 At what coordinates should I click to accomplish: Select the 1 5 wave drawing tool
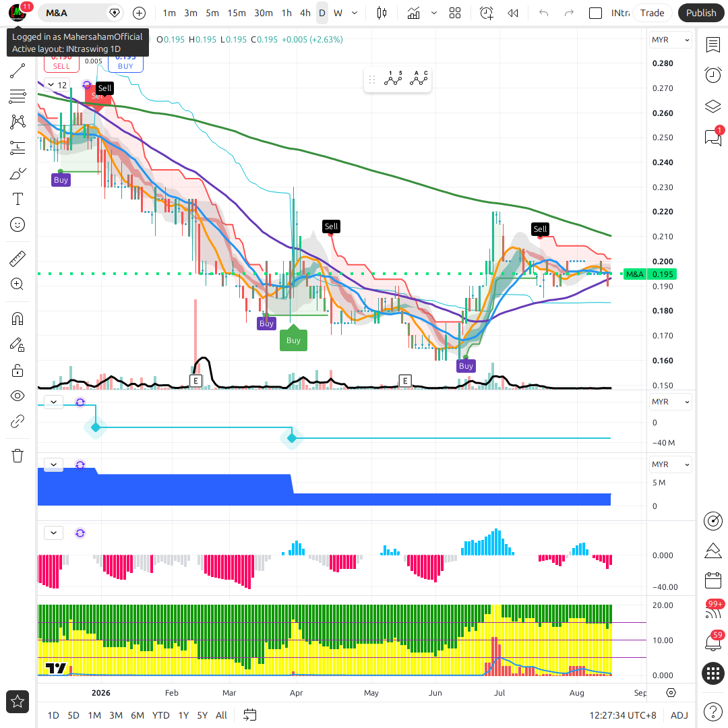pyautogui.click(x=393, y=79)
